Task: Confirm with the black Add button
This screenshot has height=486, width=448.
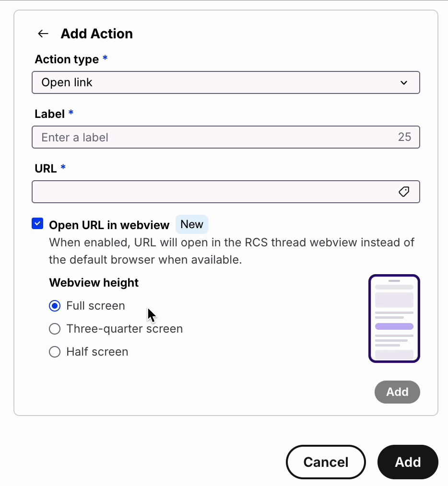Action: (x=407, y=462)
